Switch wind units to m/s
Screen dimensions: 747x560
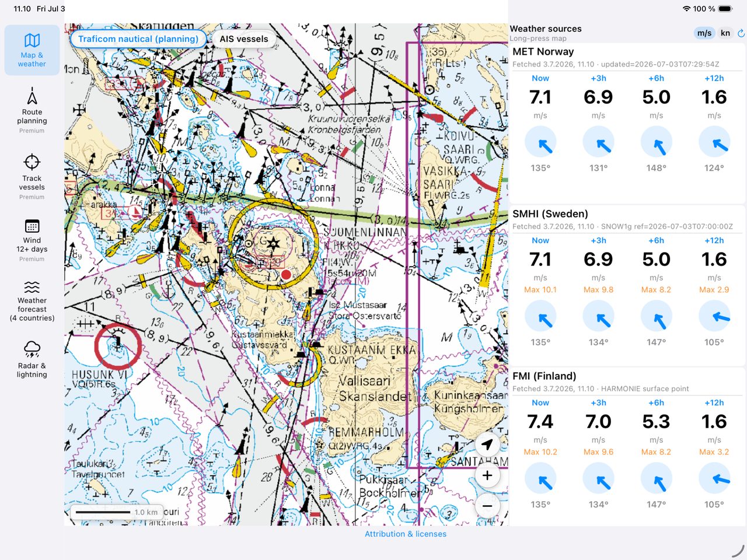click(704, 33)
